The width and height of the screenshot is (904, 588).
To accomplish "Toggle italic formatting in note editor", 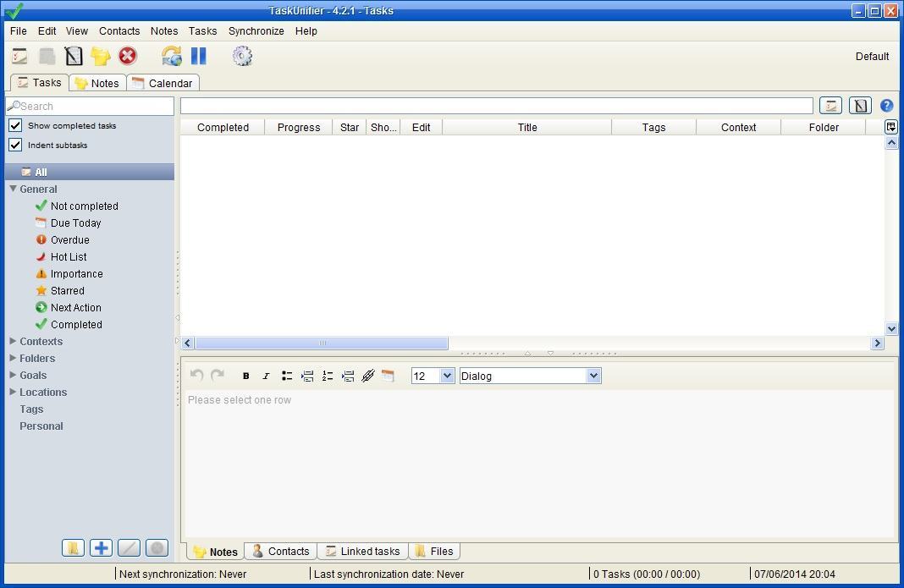I will tap(266, 376).
